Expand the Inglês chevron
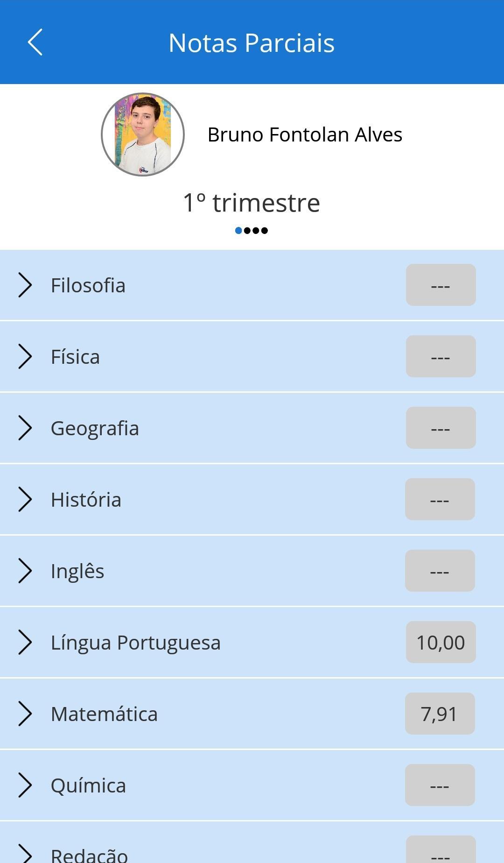The image size is (504, 863). tap(25, 571)
